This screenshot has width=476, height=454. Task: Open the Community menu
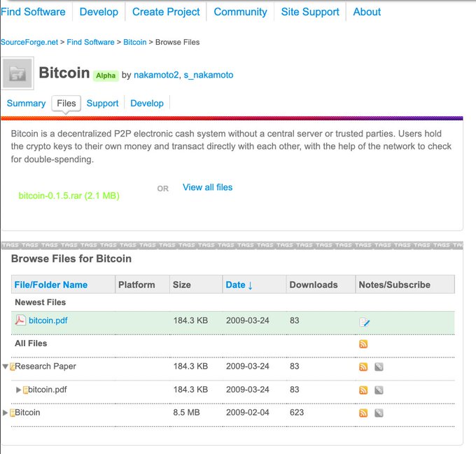pos(240,12)
